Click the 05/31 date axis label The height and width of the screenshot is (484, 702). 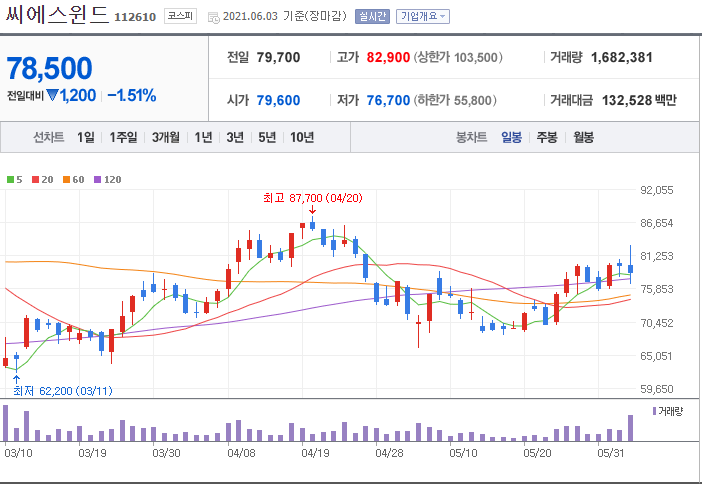(611, 453)
